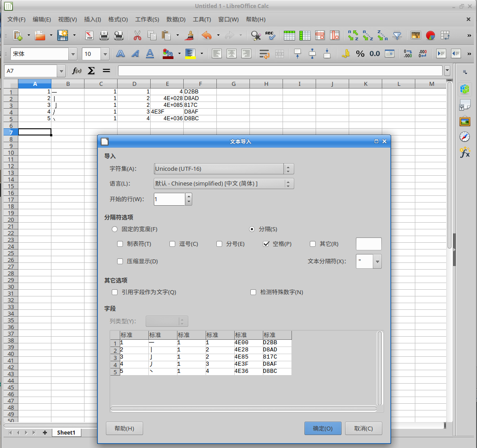Apply center horizontal alignment icon
Screen dimensions: 477x448
coord(232,54)
